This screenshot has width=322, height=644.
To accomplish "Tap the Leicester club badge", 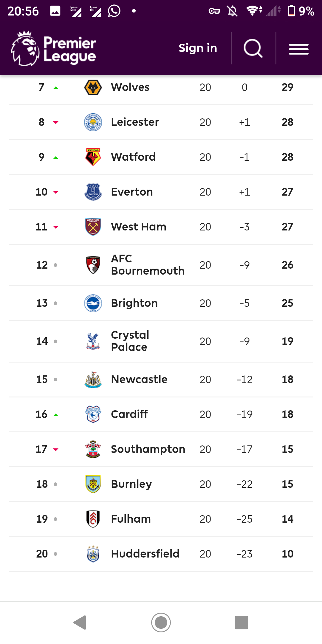I will 93,122.
